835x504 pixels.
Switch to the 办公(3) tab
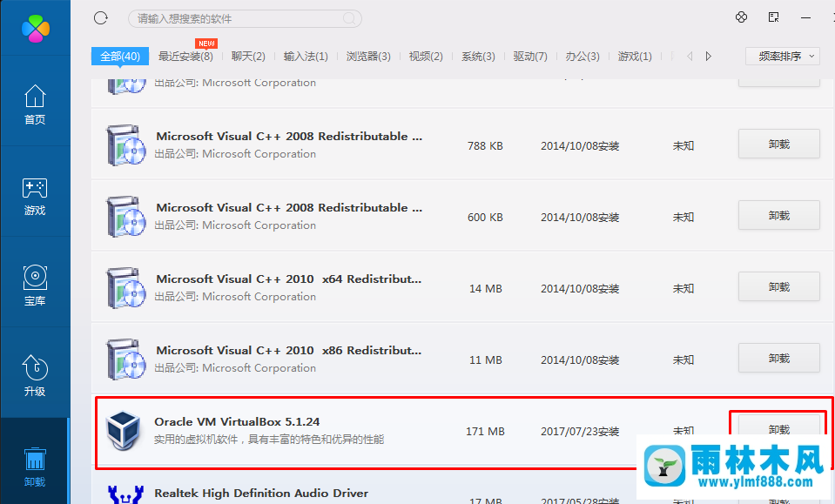click(x=582, y=56)
